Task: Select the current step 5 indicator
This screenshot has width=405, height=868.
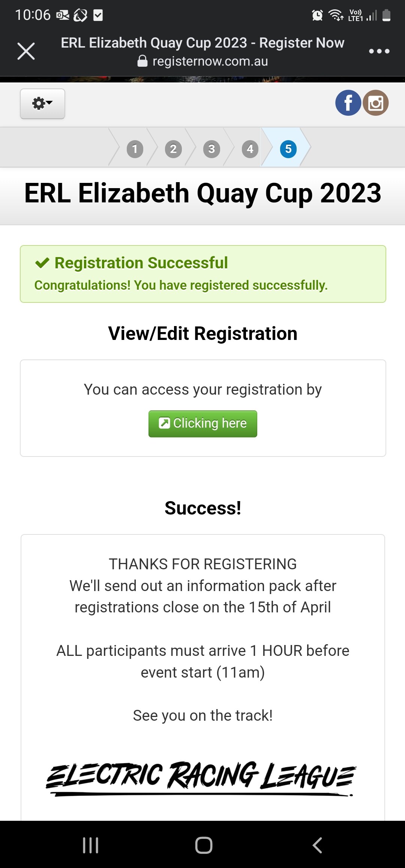Action: 288,149
